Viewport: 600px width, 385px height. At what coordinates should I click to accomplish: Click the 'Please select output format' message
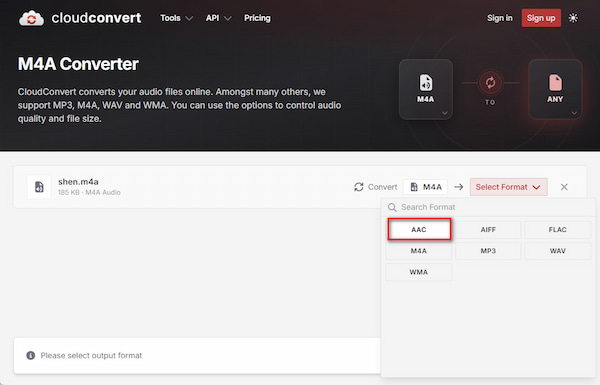tap(91, 356)
